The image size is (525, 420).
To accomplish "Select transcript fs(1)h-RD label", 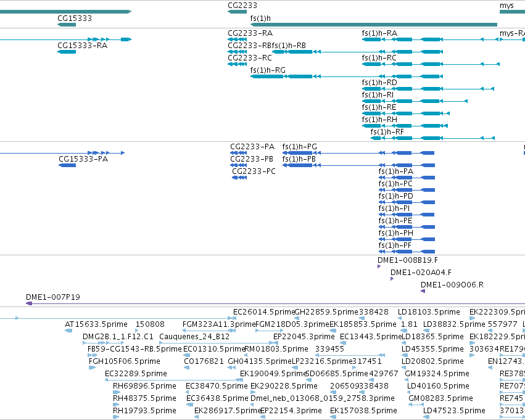I will pos(379,83).
